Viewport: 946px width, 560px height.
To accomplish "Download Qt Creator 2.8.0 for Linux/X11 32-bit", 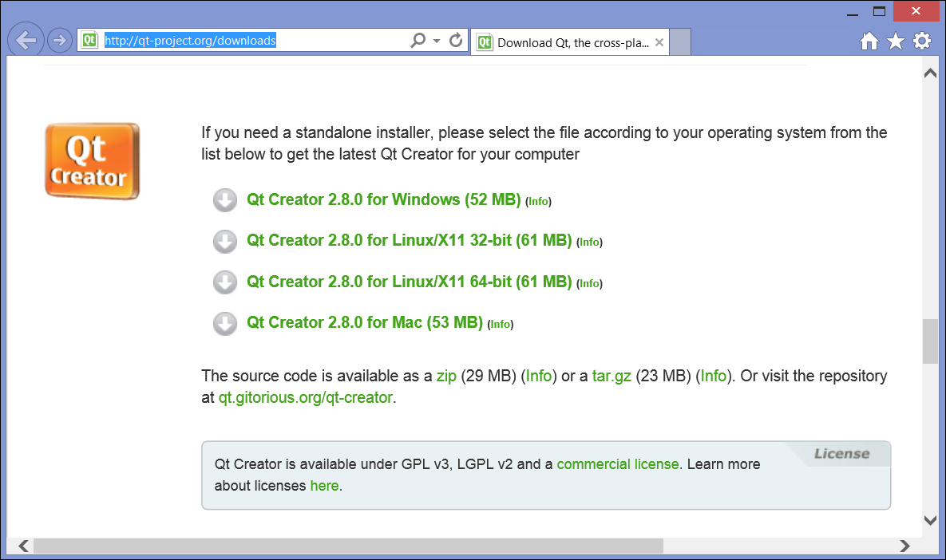I will [x=409, y=241].
